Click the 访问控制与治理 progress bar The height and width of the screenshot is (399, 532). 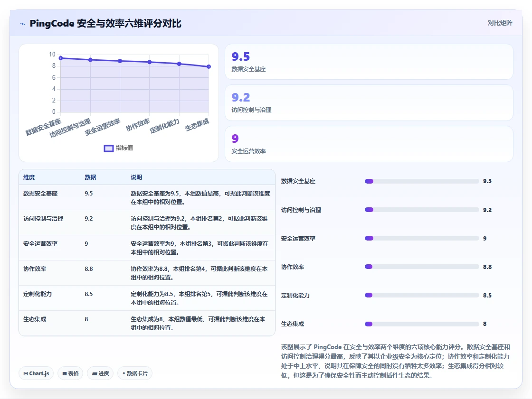422,210
